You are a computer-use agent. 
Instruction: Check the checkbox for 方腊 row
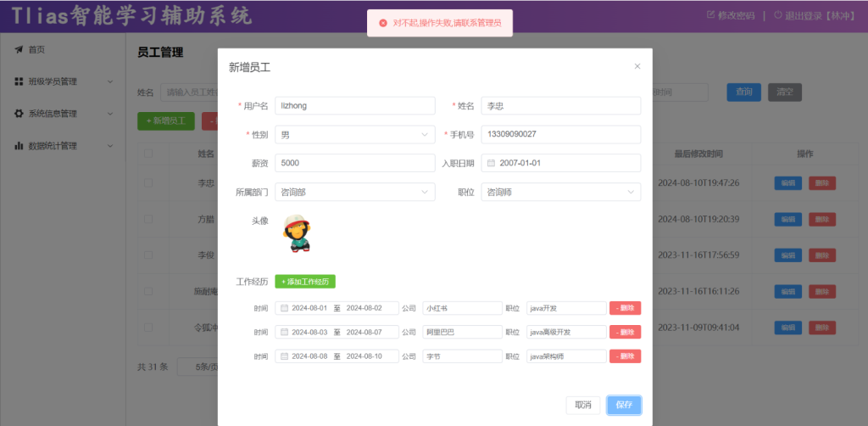tap(148, 219)
